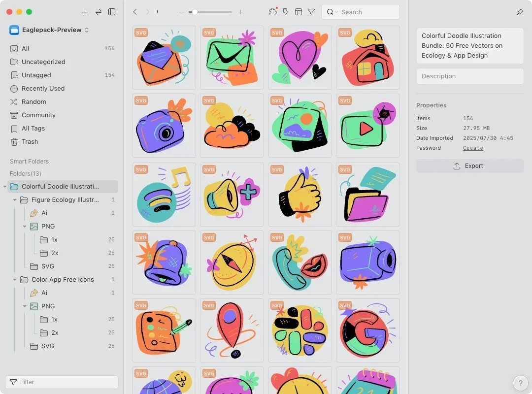Open the Random view
Screen dimensions: 532x394
point(63,102)
